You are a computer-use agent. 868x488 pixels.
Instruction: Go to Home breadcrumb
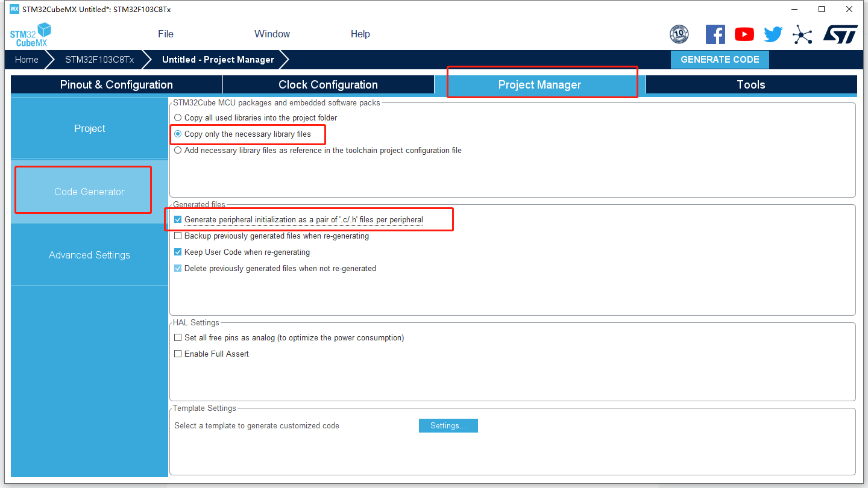pos(27,60)
